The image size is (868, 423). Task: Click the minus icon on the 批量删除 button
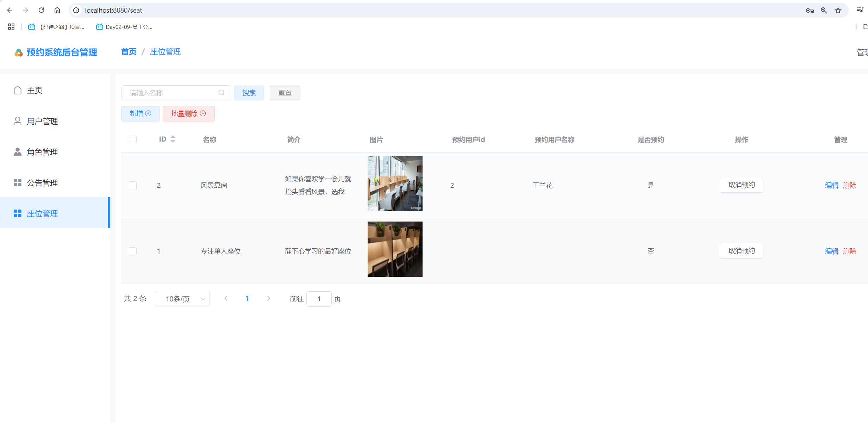(x=203, y=113)
